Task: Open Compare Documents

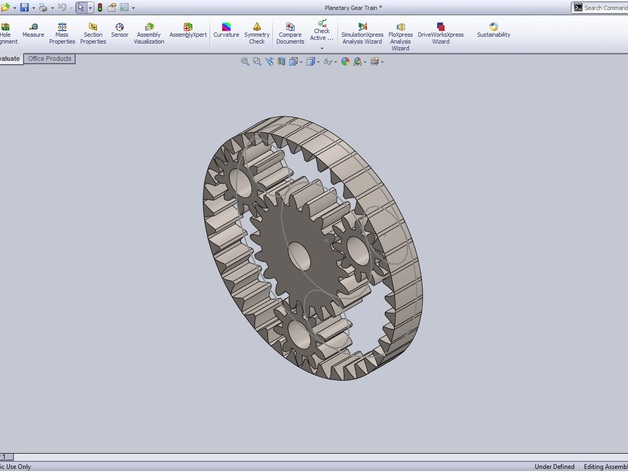Action: click(290, 34)
